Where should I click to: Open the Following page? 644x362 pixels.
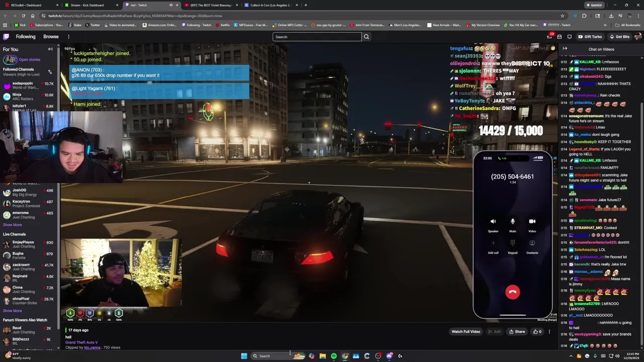coord(26,37)
